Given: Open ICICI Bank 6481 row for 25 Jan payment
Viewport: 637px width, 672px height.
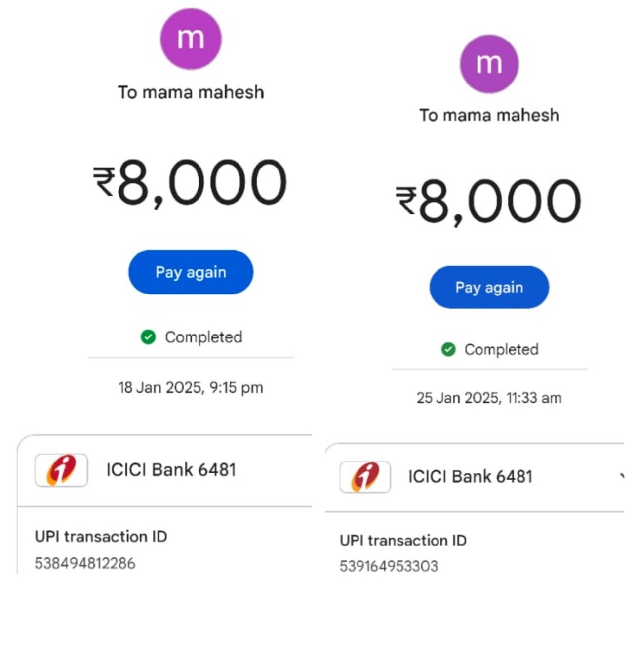Looking at the screenshot, I should pos(475,477).
